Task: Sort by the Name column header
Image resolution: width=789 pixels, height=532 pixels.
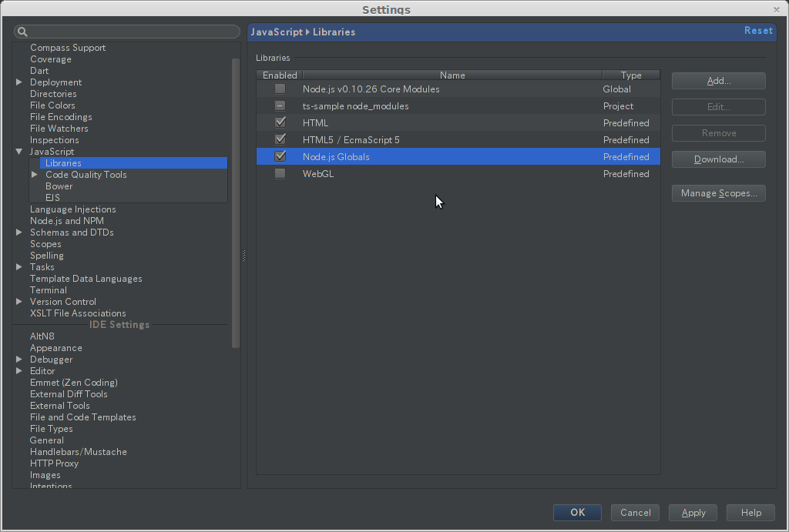Action: pos(452,75)
